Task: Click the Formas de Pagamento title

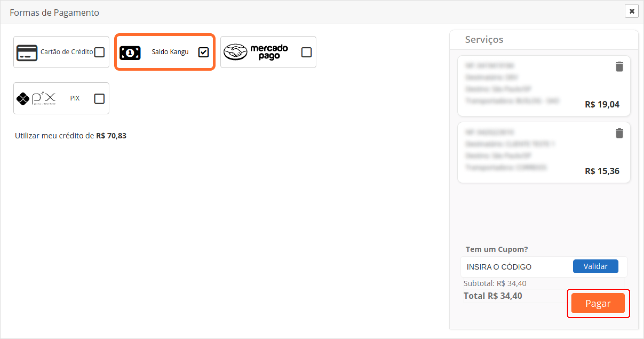Action: tap(54, 12)
